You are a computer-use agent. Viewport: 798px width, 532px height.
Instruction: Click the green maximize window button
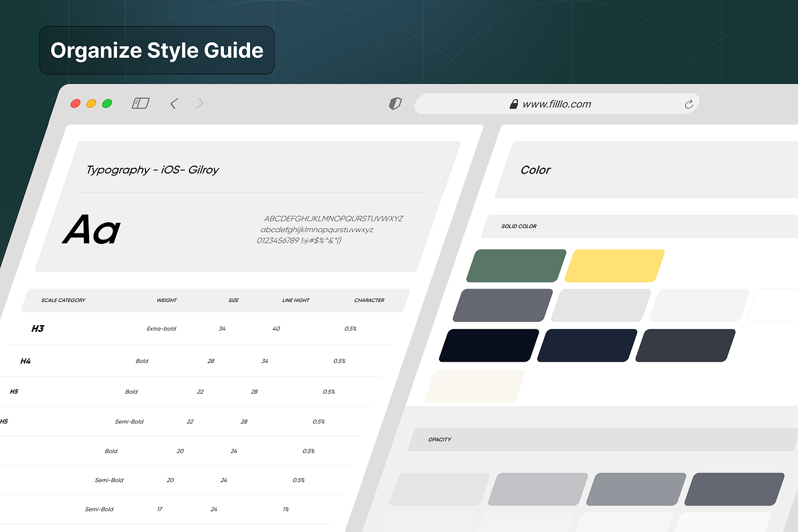(x=107, y=104)
